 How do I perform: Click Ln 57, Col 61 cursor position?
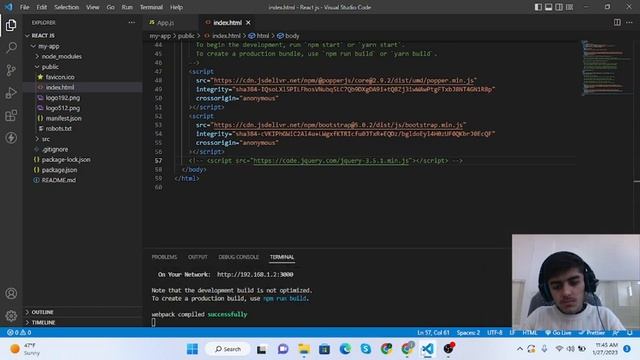(433, 333)
